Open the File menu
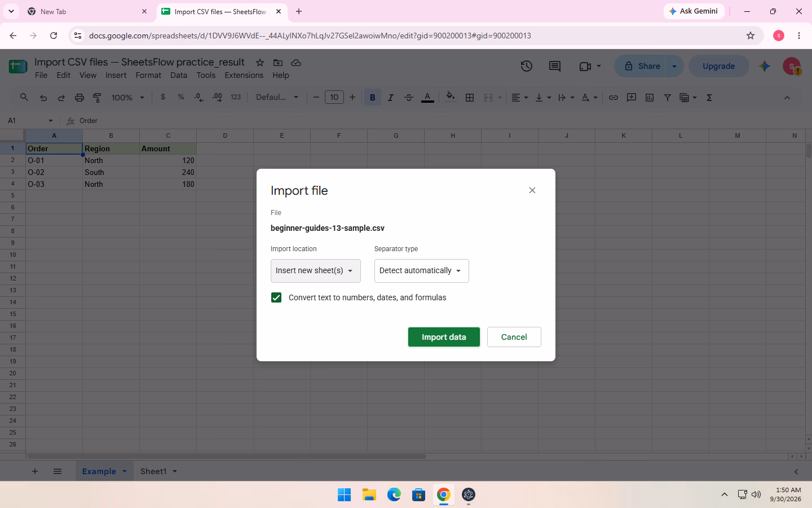The width and height of the screenshot is (812, 508). tap(41, 75)
